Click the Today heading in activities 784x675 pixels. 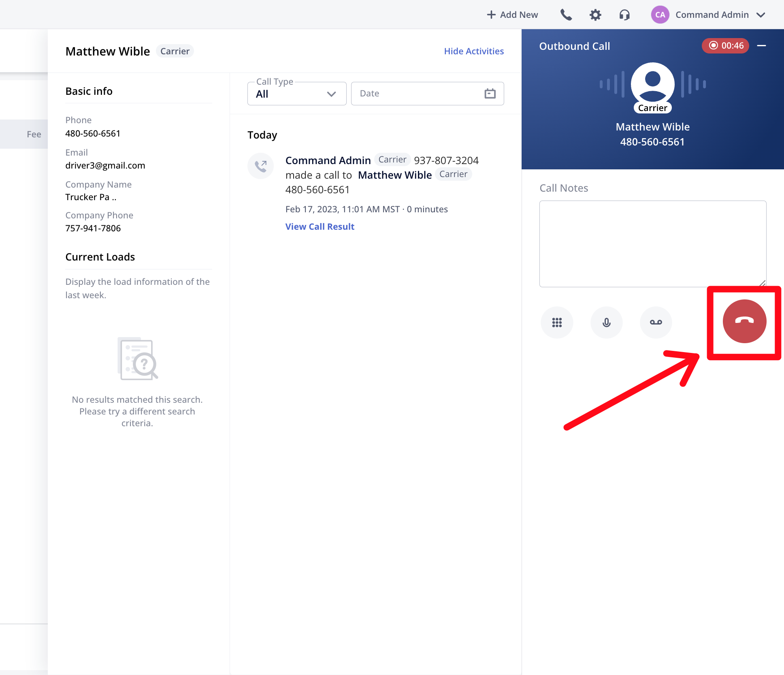262,135
